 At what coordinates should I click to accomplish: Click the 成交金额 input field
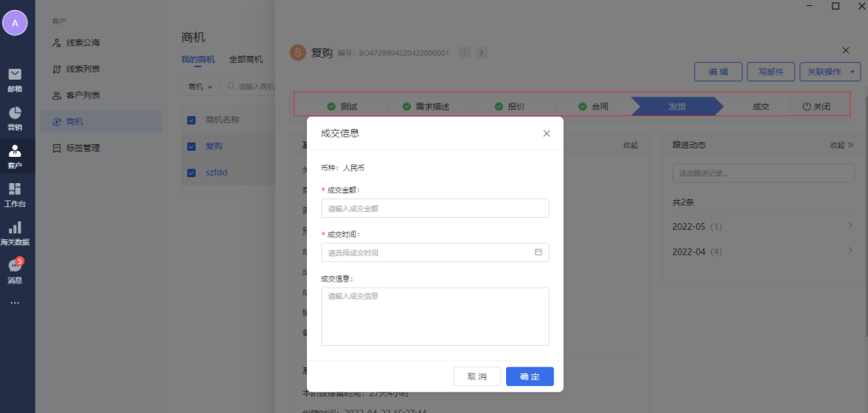tap(434, 209)
